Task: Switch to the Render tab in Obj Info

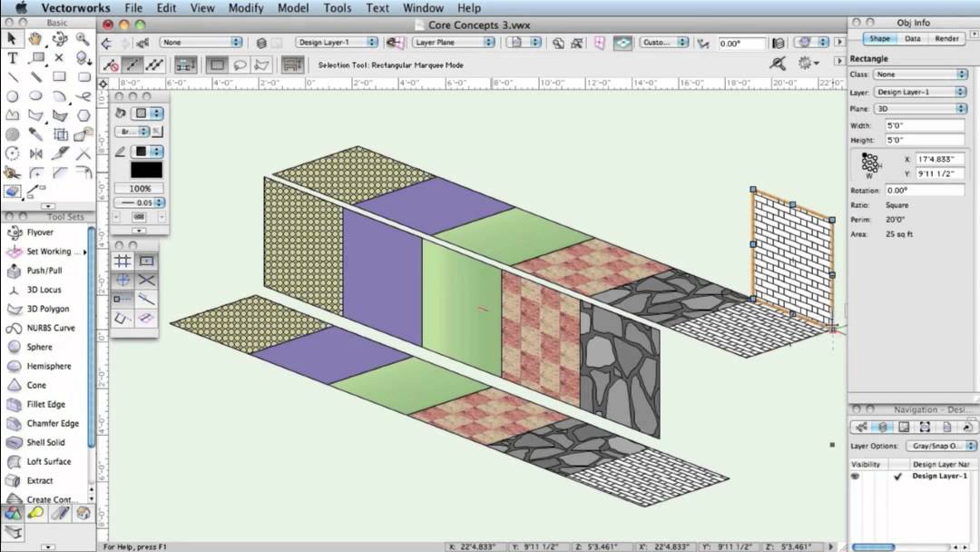Action: [x=946, y=39]
